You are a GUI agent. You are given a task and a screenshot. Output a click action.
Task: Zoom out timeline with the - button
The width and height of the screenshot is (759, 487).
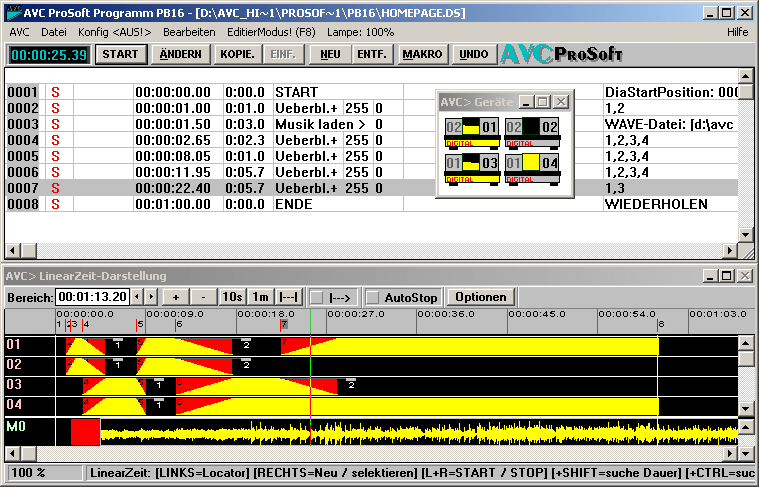coord(204,297)
